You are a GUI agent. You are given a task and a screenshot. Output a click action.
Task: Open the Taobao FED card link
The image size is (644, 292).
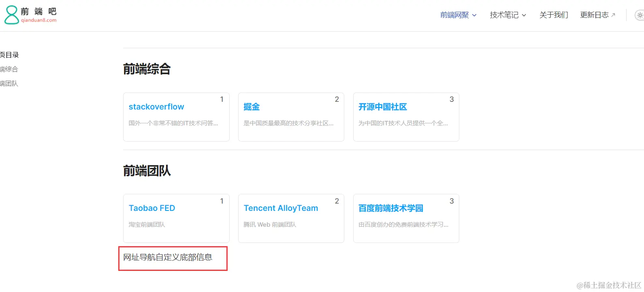coord(152,208)
